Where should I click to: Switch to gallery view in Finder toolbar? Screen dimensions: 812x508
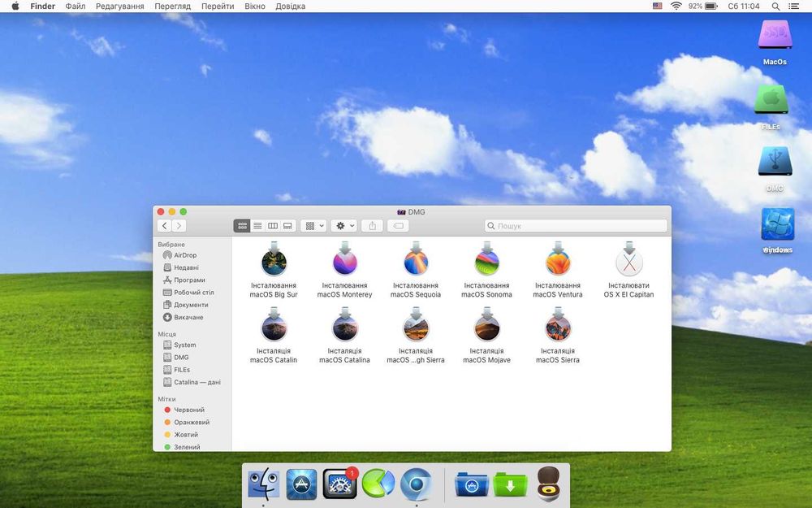tap(287, 225)
